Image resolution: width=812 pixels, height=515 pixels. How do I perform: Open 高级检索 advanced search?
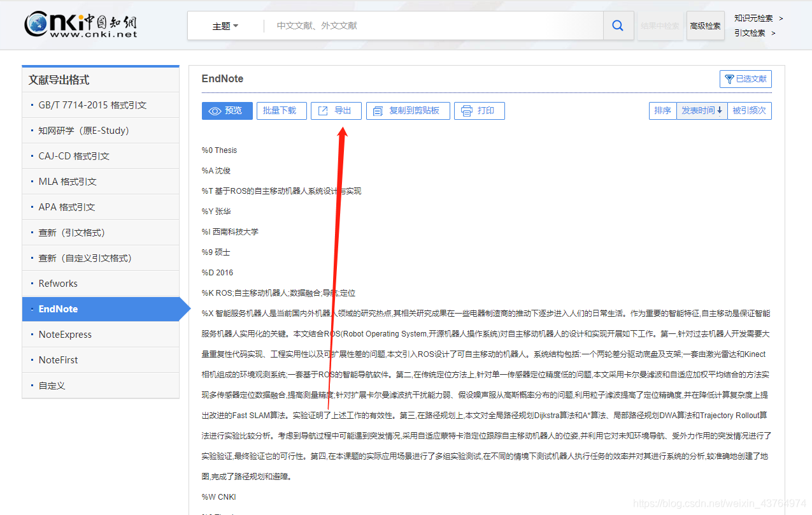[x=705, y=25]
